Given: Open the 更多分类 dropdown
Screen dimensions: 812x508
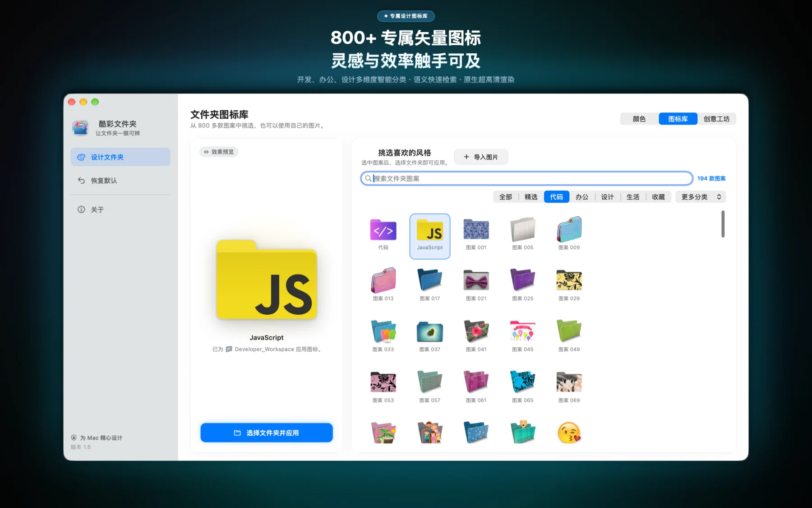Looking at the screenshot, I should point(701,197).
